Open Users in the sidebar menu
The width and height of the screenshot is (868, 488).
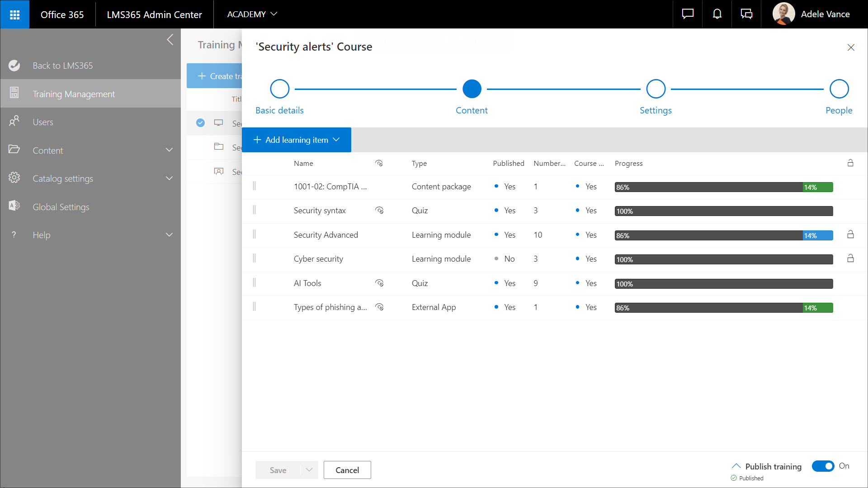coord(43,122)
